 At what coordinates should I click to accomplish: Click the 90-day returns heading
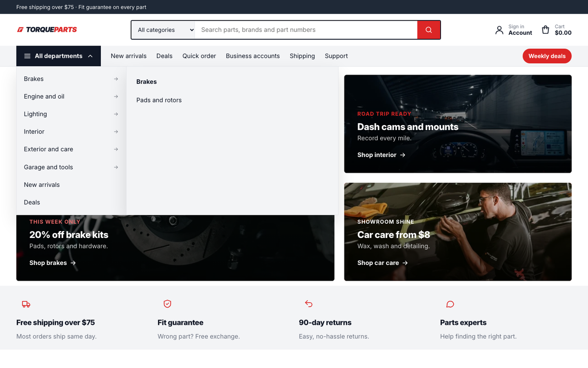click(325, 322)
